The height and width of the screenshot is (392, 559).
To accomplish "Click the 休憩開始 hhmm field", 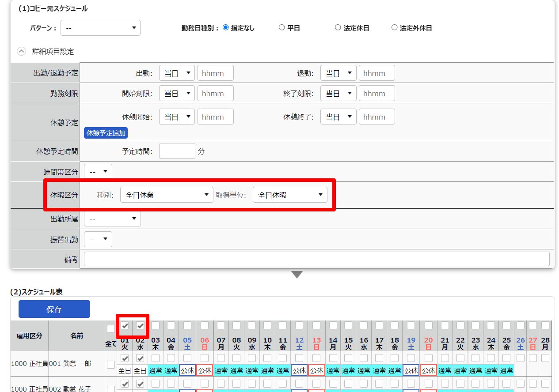I will [x=216, y=117].
